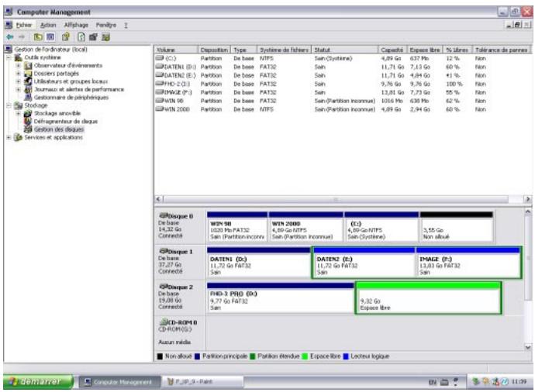Click the 11:39 clock in the tray

point(519,382)
